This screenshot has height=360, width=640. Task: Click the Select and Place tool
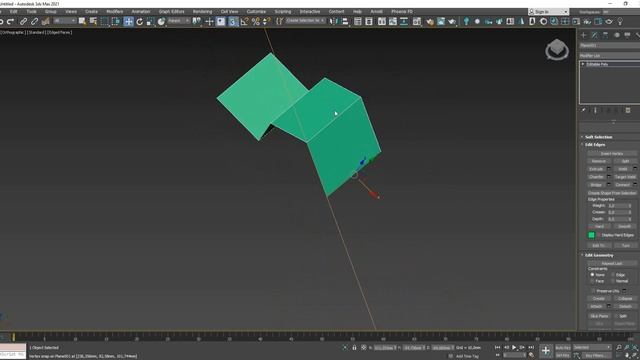161,21
